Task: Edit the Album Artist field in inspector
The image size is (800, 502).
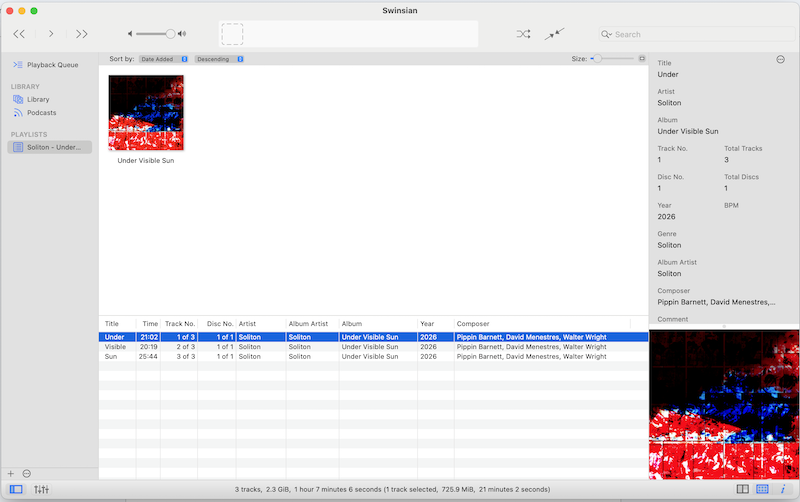Action: (669, 274)
